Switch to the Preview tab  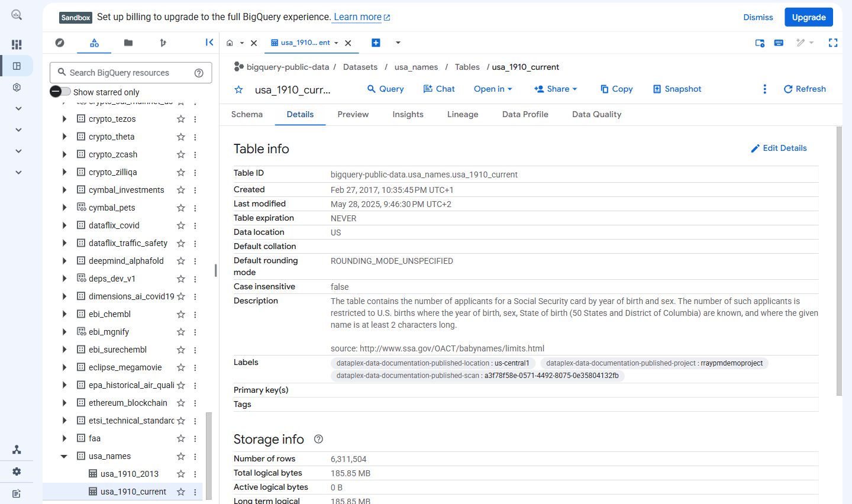[x=353, y=114]
